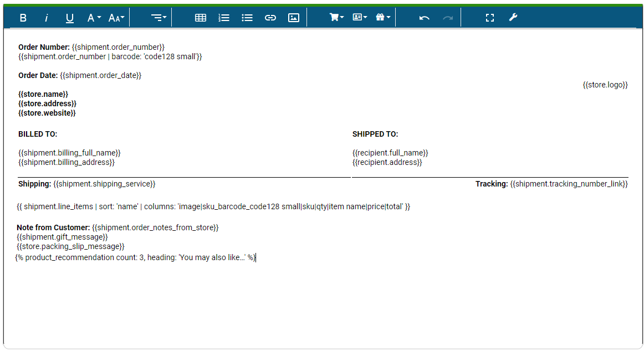Redo the last edit
The height and width of the screenshot is (352, 644).
point(448,18)
